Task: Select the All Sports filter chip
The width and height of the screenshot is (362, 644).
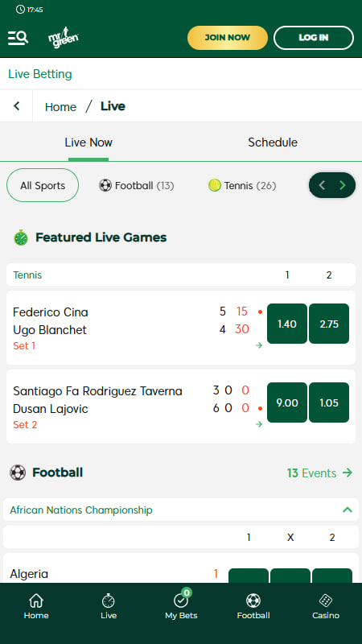Action: coord(43,185)
